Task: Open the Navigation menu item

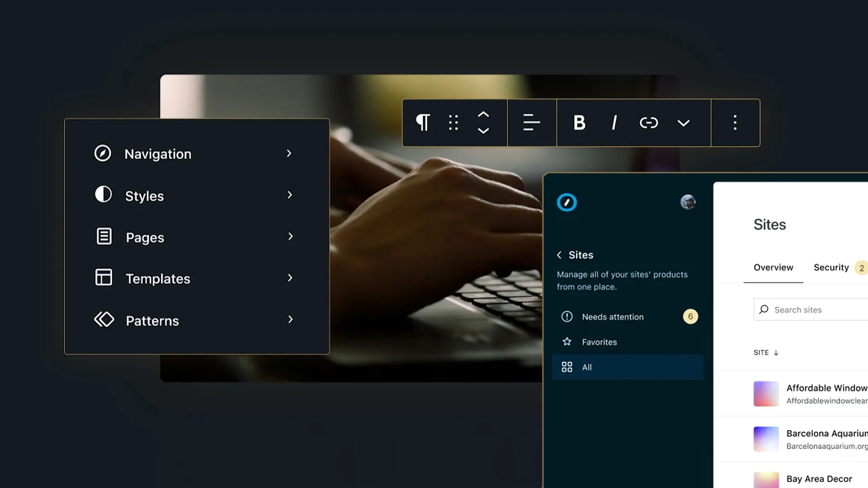Action: coord(197,154)
